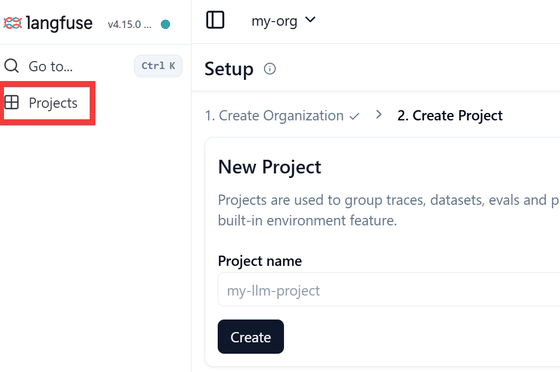Focus the Project name input field

point(389,290)
